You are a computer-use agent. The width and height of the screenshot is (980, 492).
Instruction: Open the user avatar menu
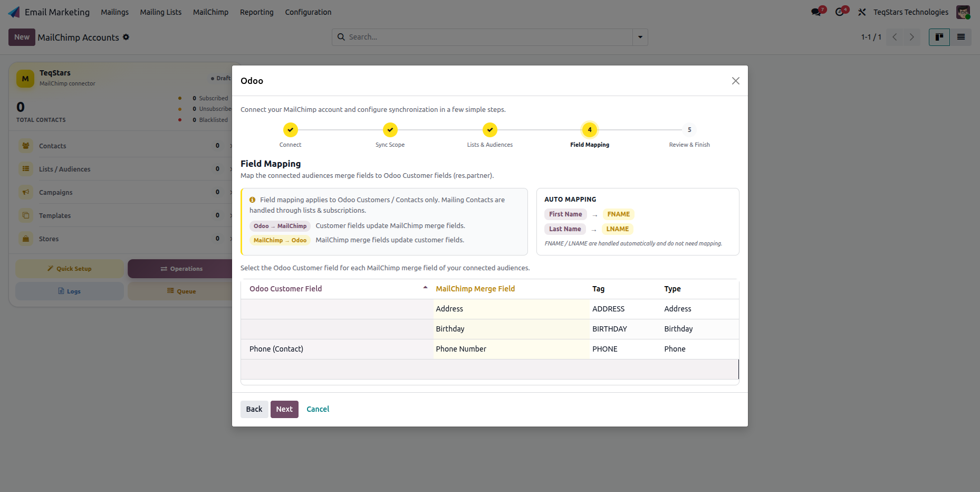click(x=963, y=12)
